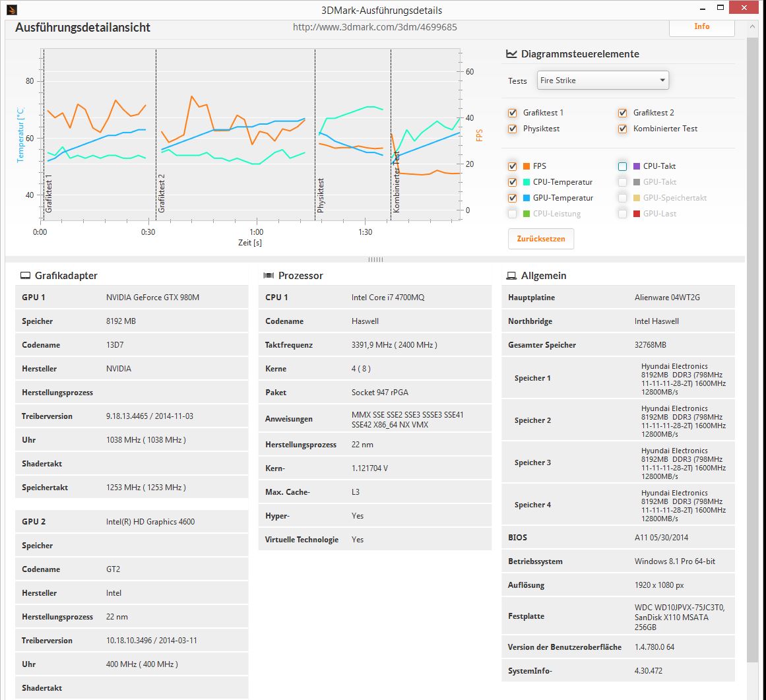This screenshot has height=700, width=766.
Task: Disable the FPS series checkbox
Action: tap(513, 166)
